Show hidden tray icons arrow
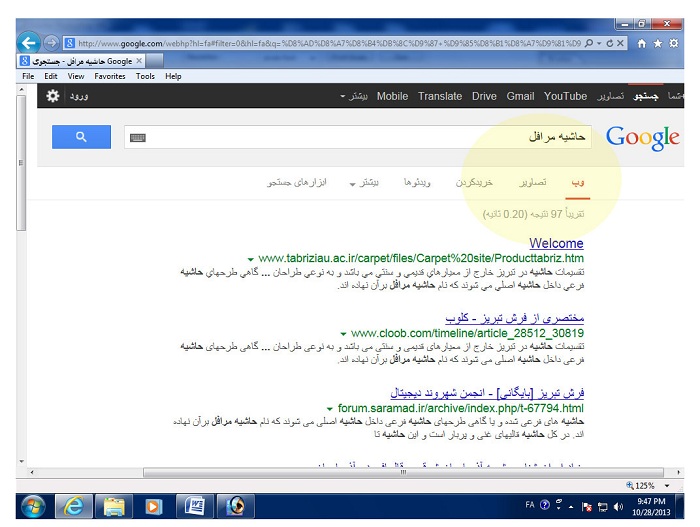This screenshot has width=700, height=527. click(571, 507)
